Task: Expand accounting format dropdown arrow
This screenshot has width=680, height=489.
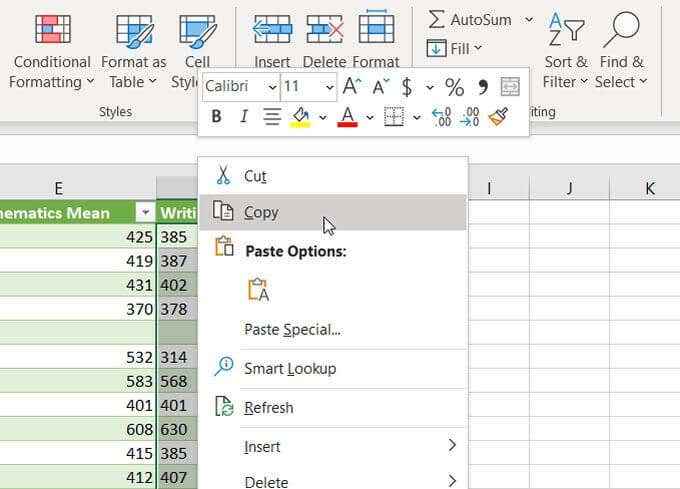Action: (x=429, y=88)
